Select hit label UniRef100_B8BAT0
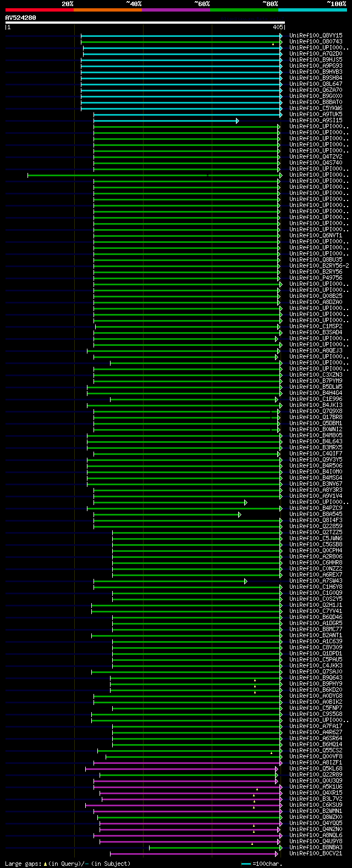 point(316,102)
